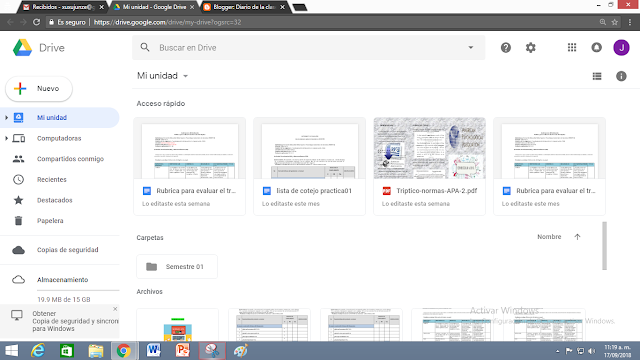
Task: Open lista de cotejo practica01 card
Action: pos(309,167)
